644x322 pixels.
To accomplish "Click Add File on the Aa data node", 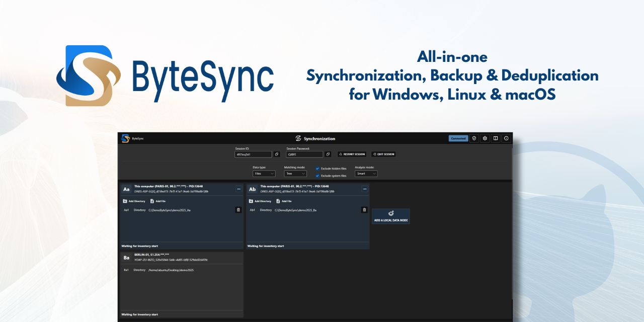I will 158,201.
